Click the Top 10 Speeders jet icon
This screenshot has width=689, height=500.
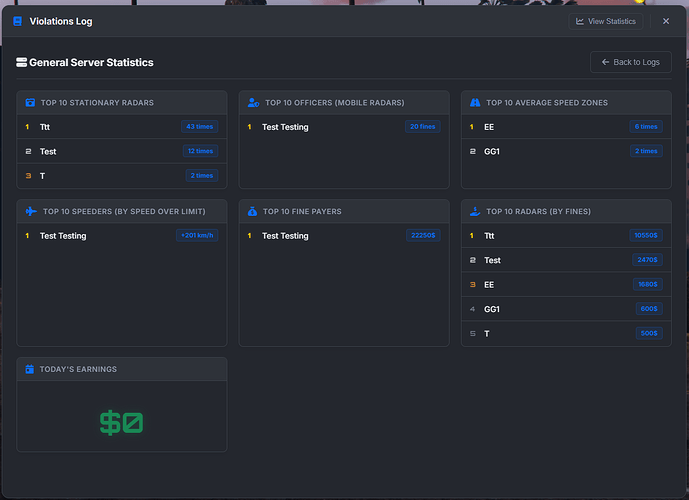click(31, 211)
